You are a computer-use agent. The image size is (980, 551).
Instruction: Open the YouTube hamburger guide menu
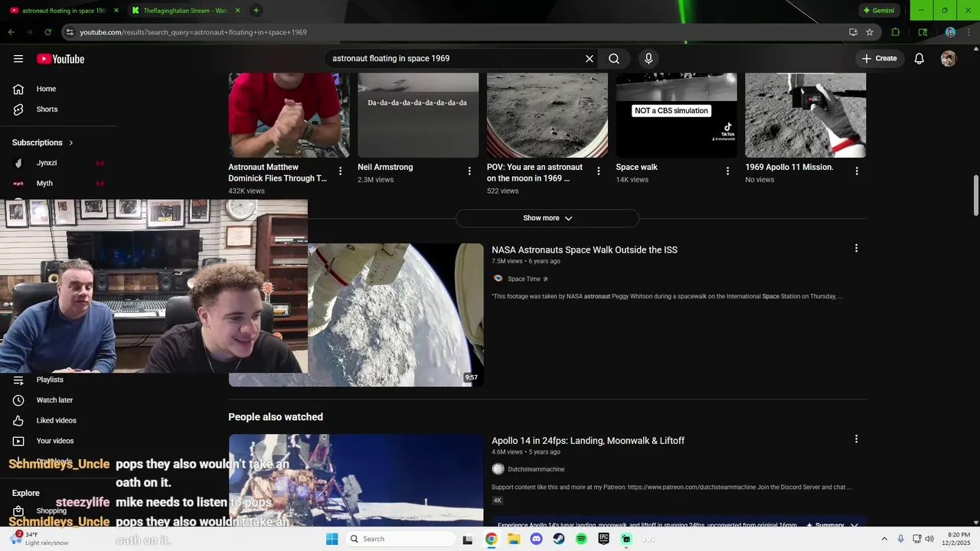[x=18, y=59]
